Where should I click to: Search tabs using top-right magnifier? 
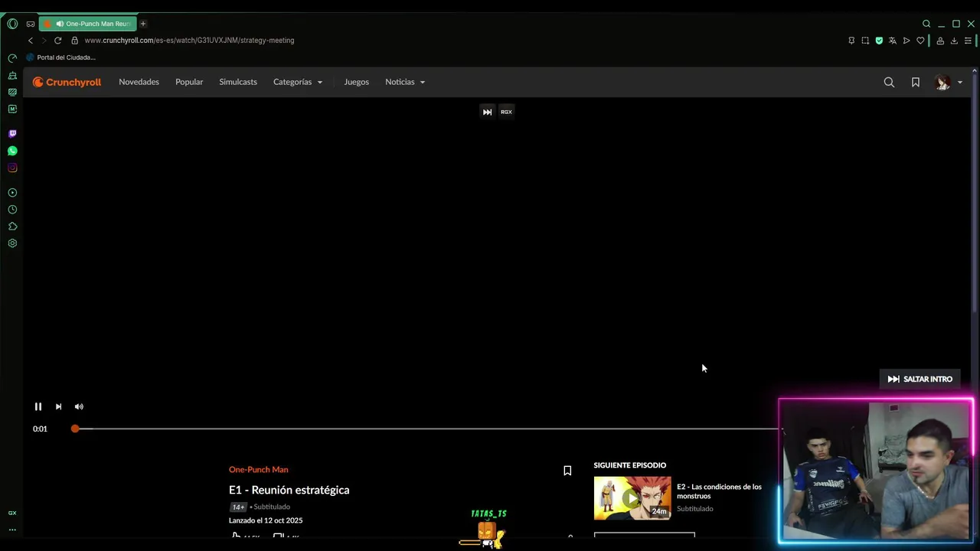(x=926, y=24)
